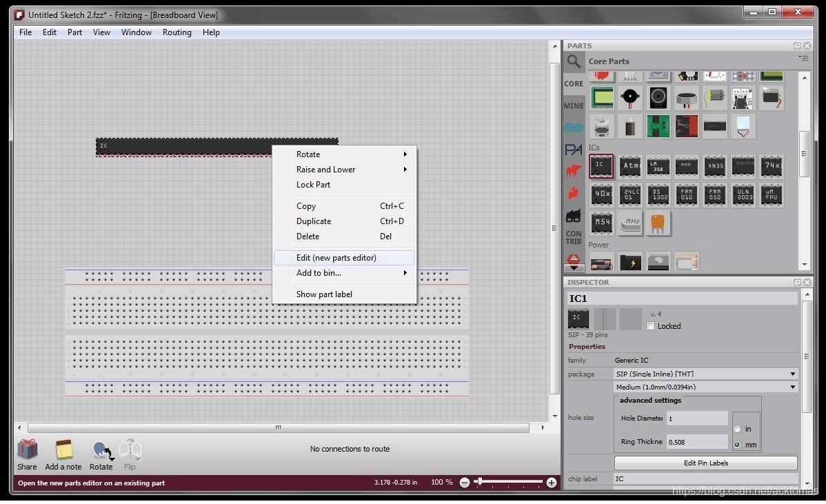
Task: Select the LM358 IC from the parts panel
Action: tap(658, 166)
